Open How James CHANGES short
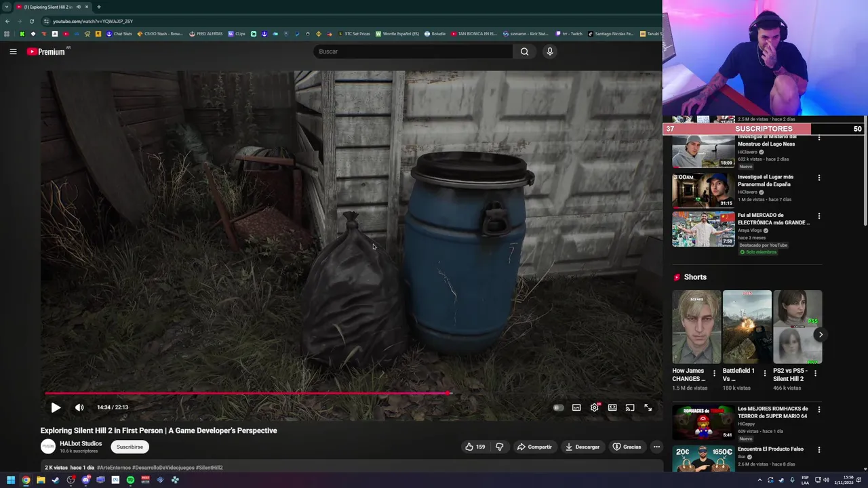This screenshot has height=488, width=868. [696, 327]
